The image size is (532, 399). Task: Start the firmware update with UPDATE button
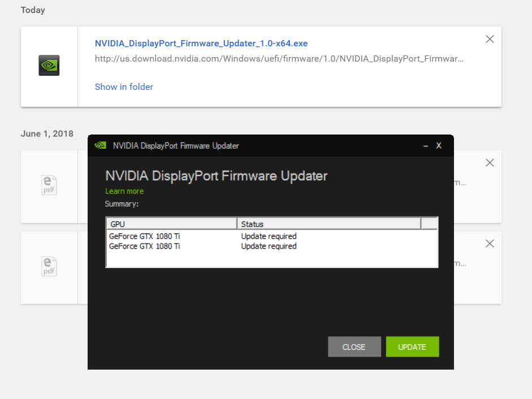[412, 347]
